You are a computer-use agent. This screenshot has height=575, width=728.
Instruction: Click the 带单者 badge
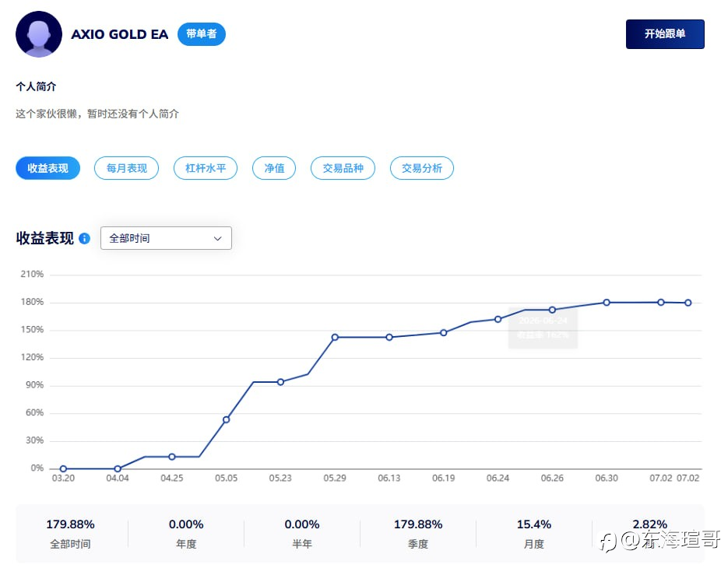point(202,34)
